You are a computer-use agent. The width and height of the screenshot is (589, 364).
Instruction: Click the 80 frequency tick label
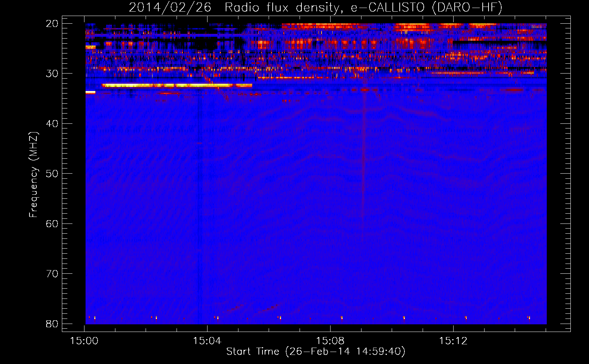(52, 324)
